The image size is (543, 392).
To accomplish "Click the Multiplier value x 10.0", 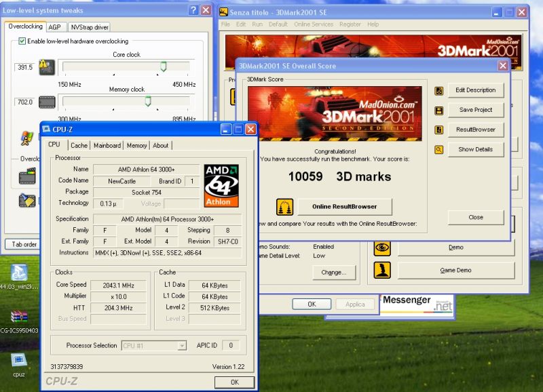I will pyautogui.click(x=118, y=297).
